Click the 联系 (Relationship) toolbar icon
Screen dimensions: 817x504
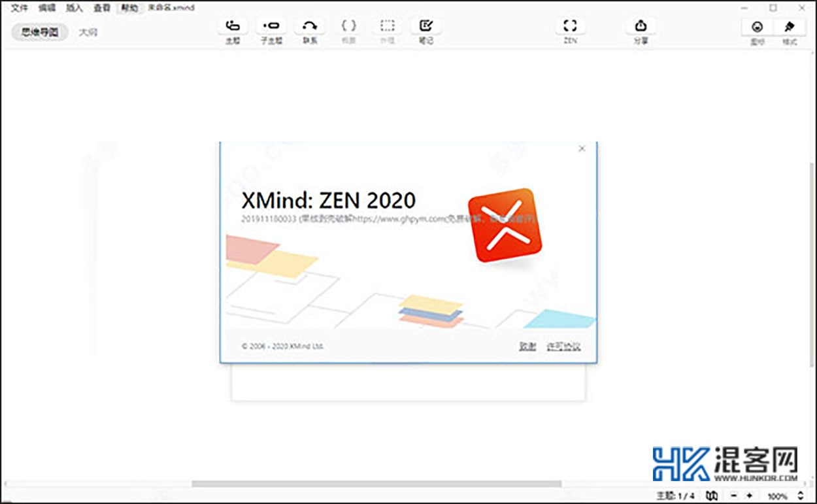(x=310, y=26)
